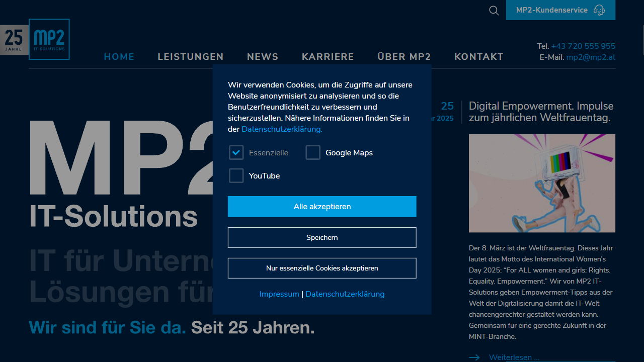Click the mp2@mp2.at email link
The height and width of the screenshot is (362, 644).
click(x=591, y=57)
